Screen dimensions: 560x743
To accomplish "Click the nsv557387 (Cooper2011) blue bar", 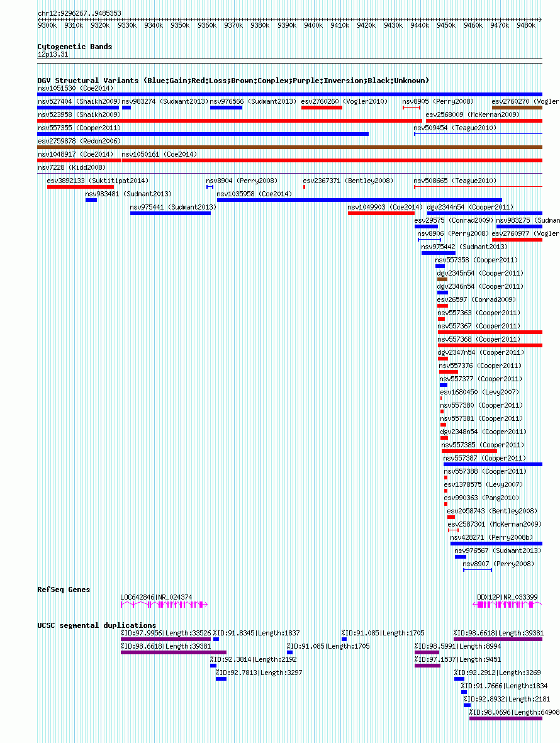I will tap(493, 466).
